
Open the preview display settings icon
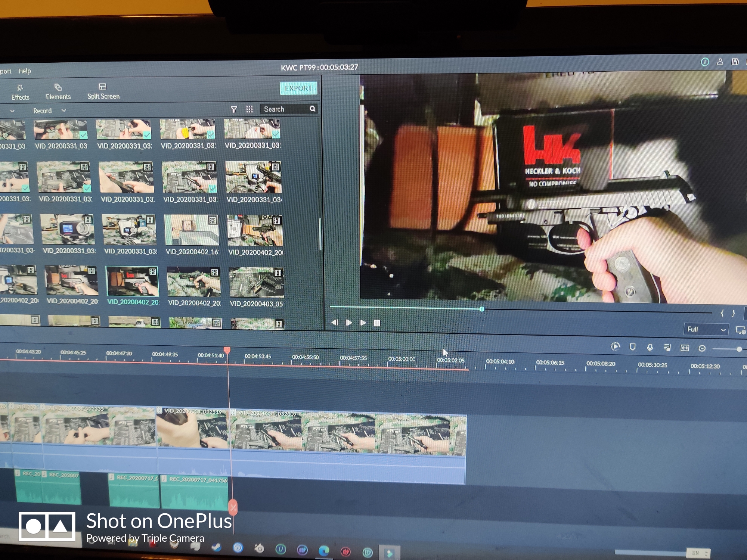tap(740, 330)
